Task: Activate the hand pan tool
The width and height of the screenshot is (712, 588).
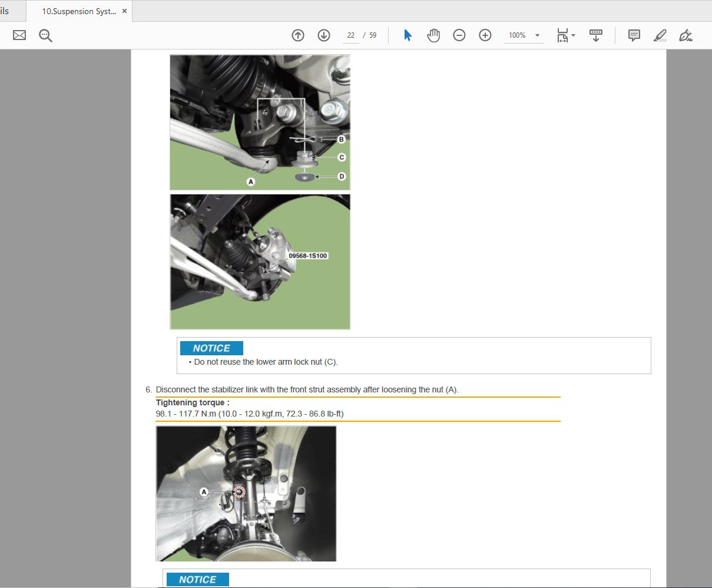Action: click(433, 35)
